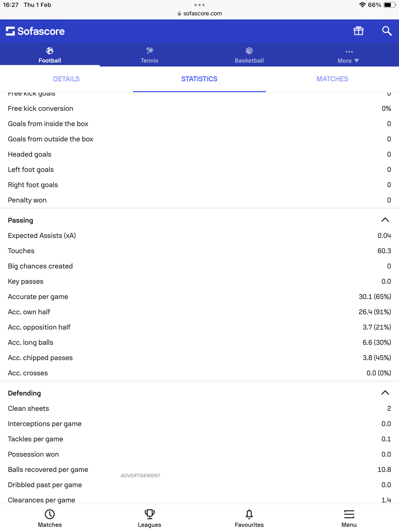This screenshot has width=399, height=532.
Task: Tap the three-dot multitasking control
Action: (x=199, y=5)
